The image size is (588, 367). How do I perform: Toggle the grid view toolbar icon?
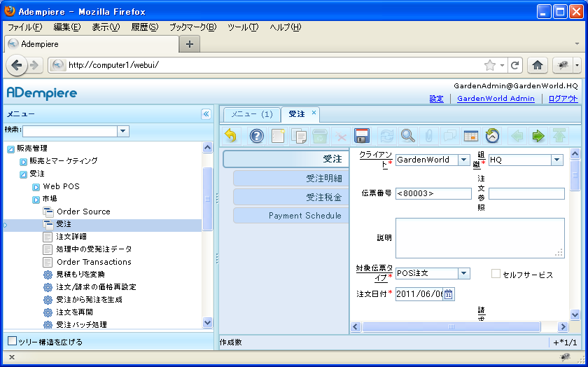(x=470, y=136)
